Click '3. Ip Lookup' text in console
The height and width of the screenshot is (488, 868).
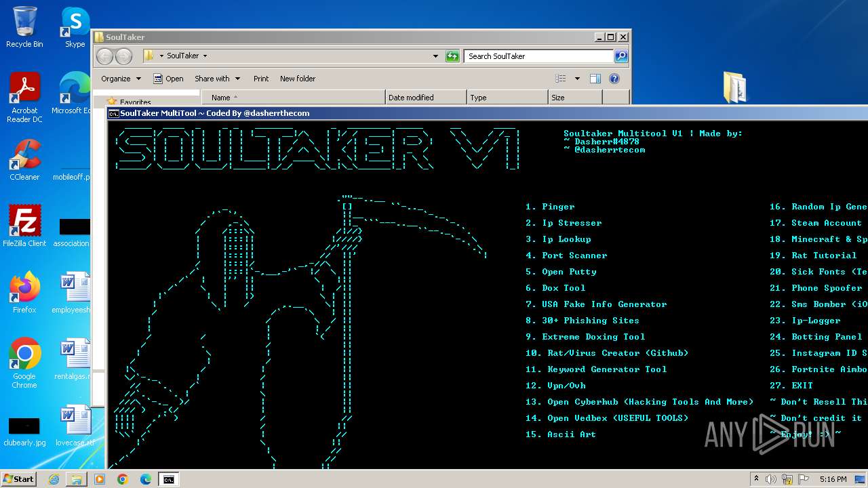pos(558,239)
